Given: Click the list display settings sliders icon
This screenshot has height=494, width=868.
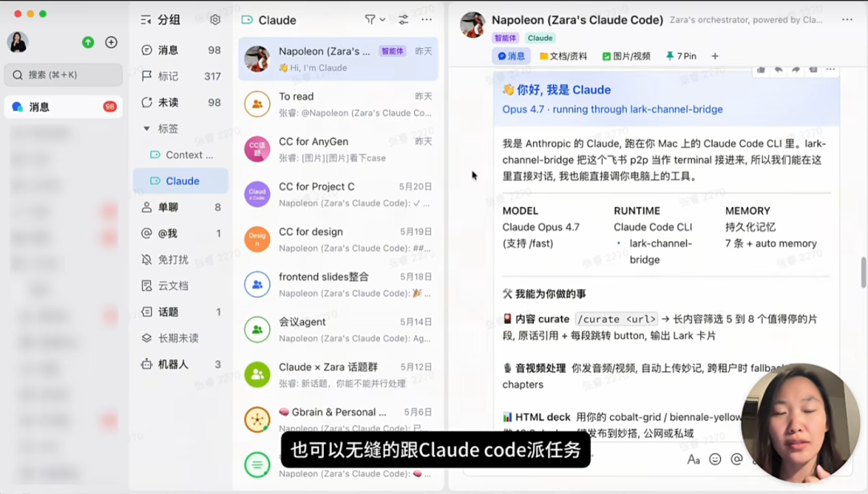Looking at the screenshot, I should 403,19.
